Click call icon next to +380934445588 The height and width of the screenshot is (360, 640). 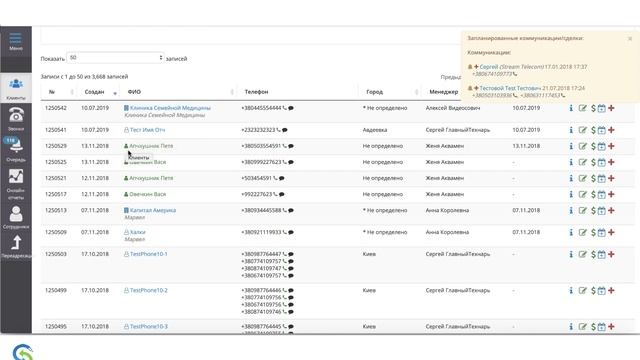pyautogui.click(x=284, y=211)
